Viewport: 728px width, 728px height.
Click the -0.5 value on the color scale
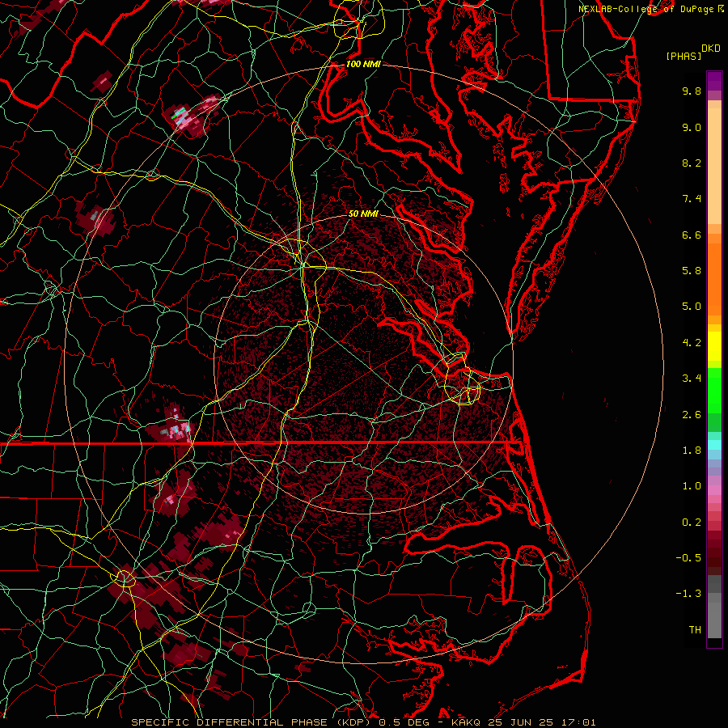coord(688,558)
